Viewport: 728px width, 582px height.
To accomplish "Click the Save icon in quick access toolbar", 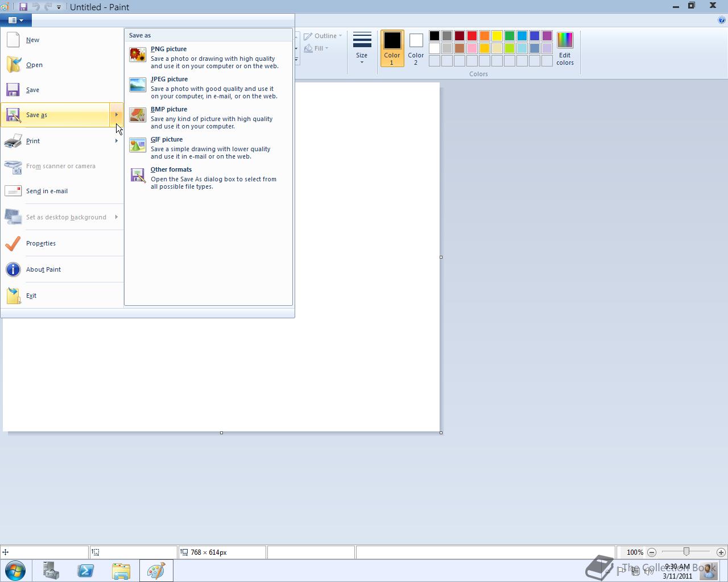I will [23, 7].
